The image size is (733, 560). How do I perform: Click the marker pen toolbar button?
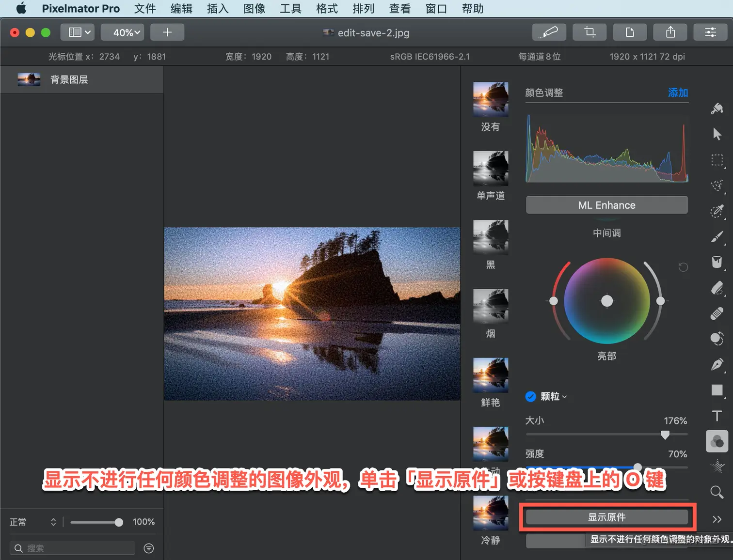coord(550,32)
